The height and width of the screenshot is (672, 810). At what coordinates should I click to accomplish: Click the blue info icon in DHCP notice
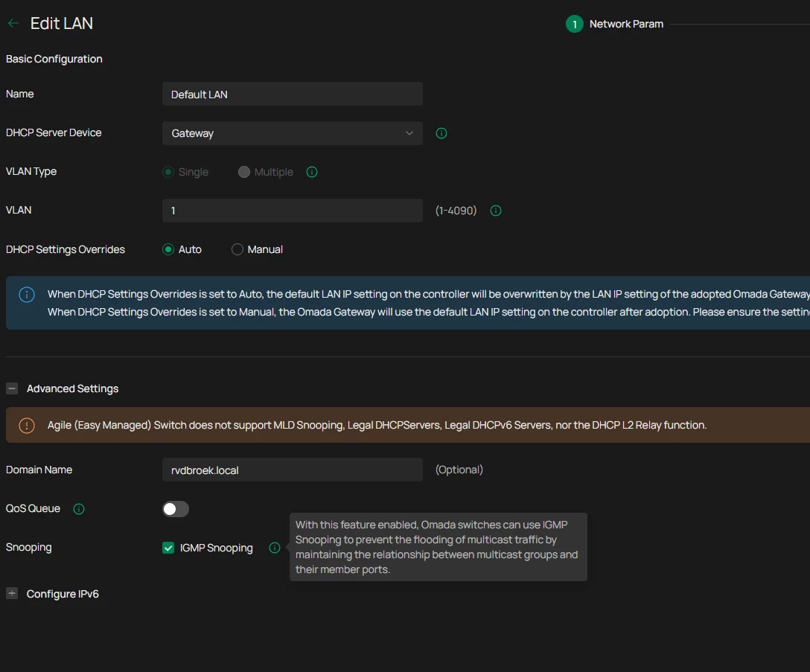pos(27,295)
